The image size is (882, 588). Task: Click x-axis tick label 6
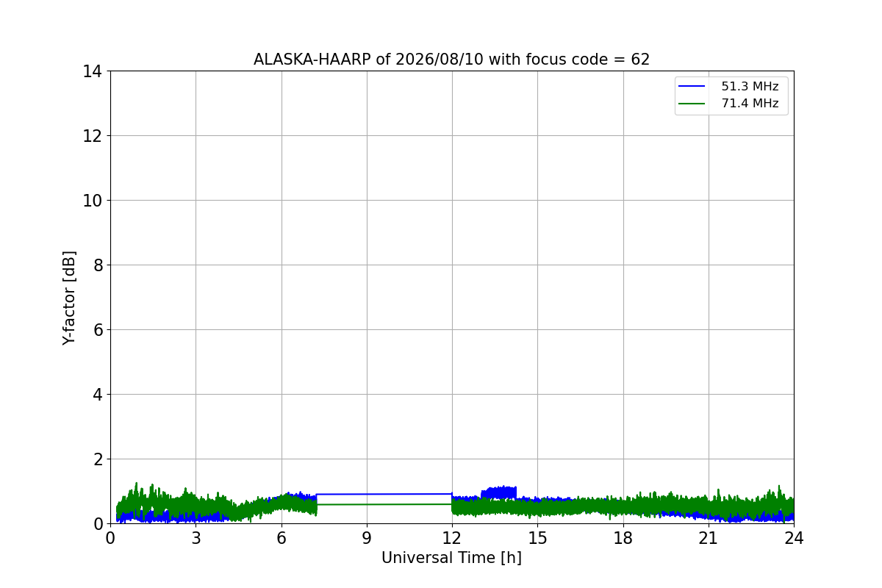tap(282, 538)
